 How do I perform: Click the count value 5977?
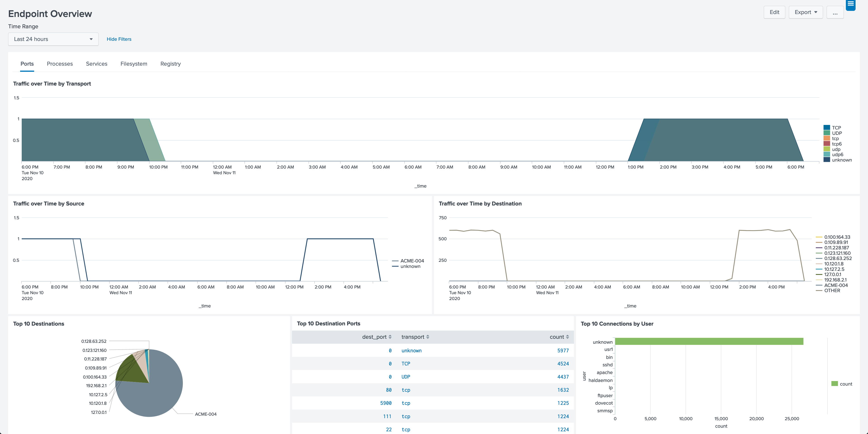(x=563, y=351)
